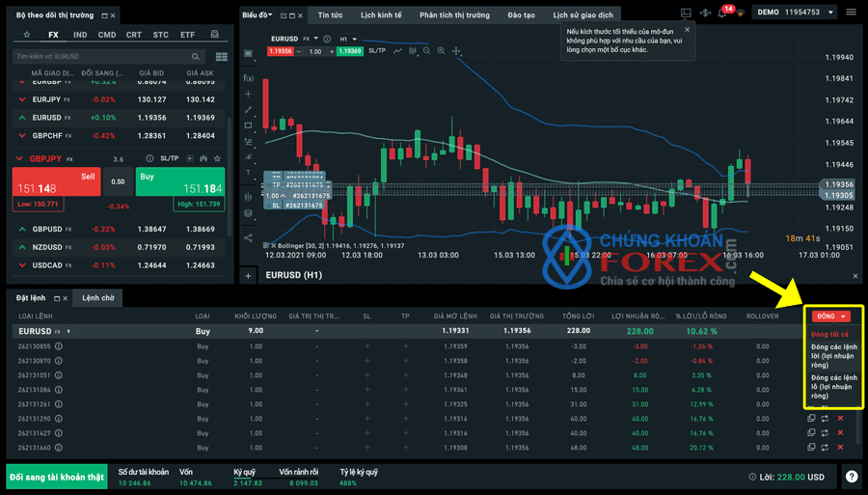Select the text T tool on chart
The height and width of the screenshot is (495, 868).
(248, 172)
